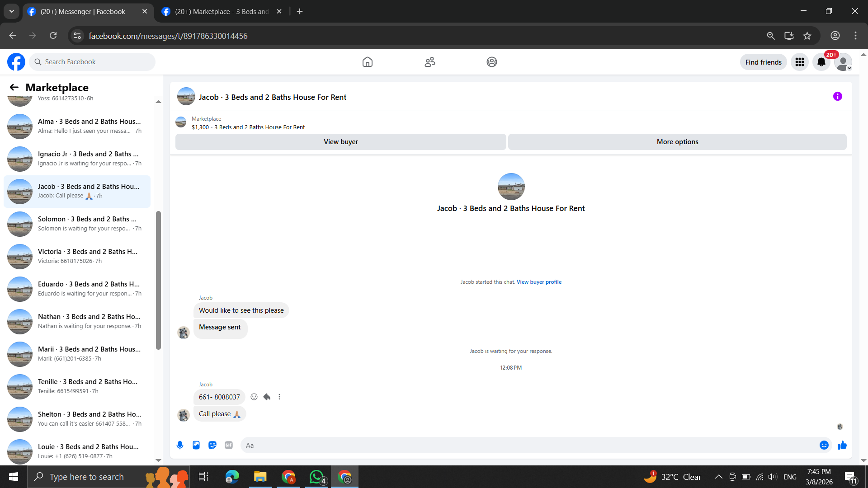Open the sticker picker icon

pos(212,445)
